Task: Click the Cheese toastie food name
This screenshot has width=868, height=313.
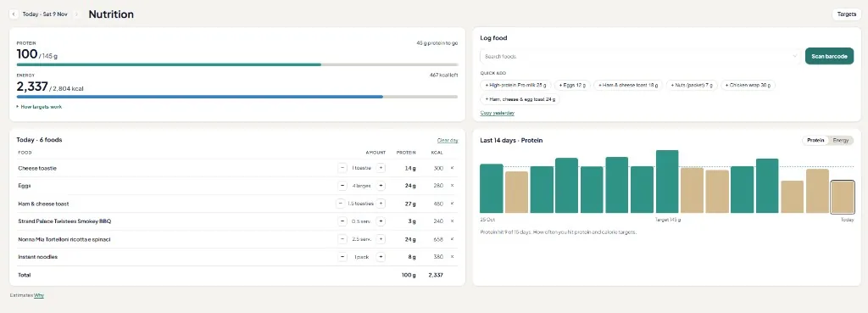Action: [37, 168]
